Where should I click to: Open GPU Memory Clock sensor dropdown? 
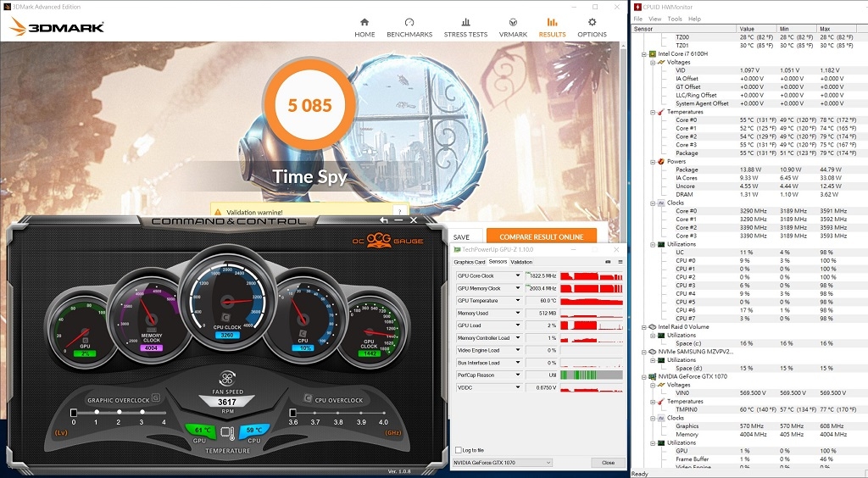pos(518,288)
